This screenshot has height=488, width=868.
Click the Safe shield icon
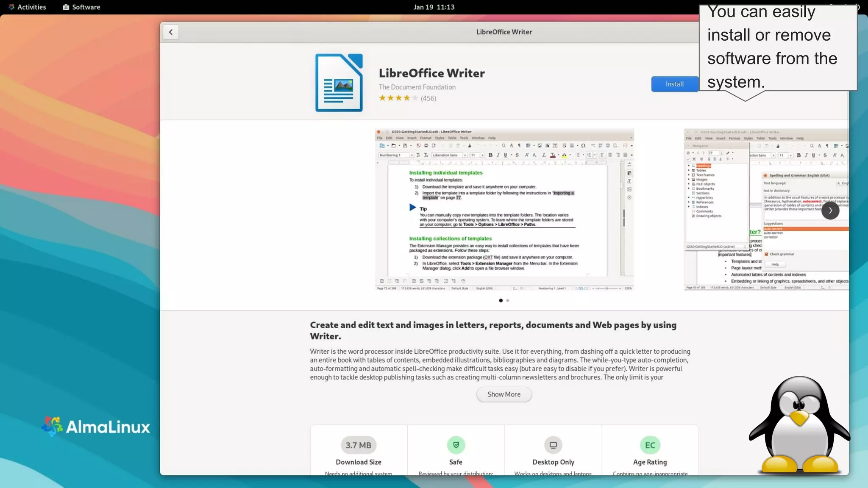(456, 445)
